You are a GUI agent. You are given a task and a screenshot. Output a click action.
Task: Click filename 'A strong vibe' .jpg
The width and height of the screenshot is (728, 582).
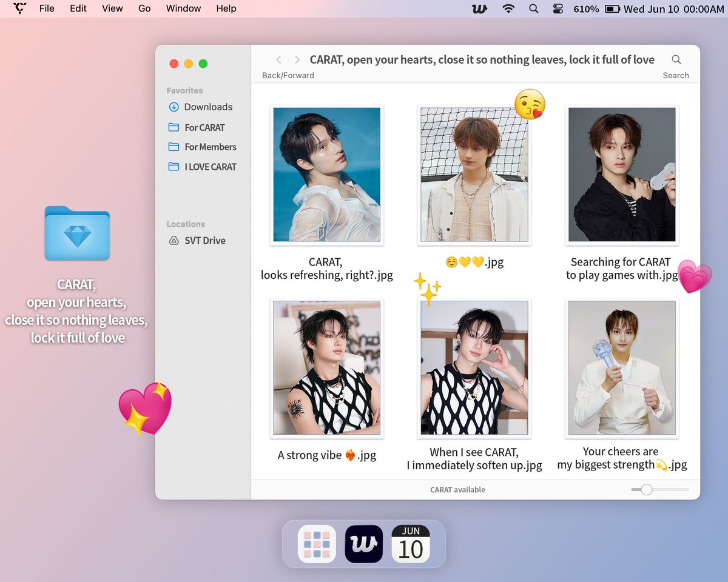point(327,455)
